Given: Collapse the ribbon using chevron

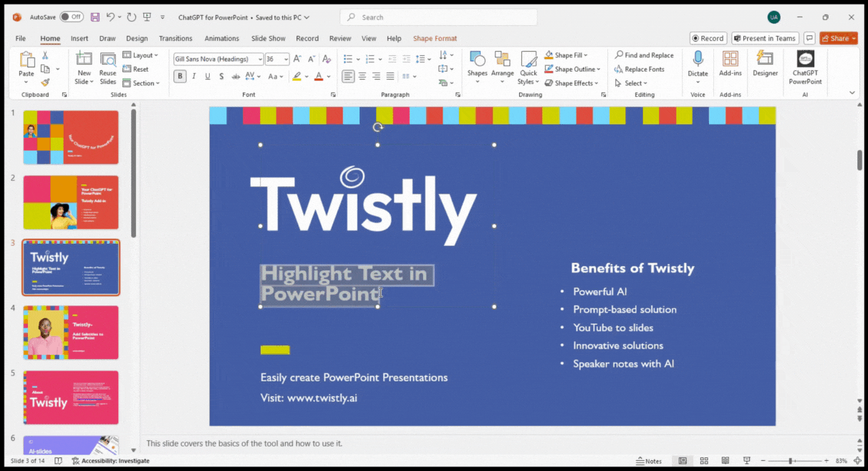Looking at the screenshot, I should (x=852, y=92).
